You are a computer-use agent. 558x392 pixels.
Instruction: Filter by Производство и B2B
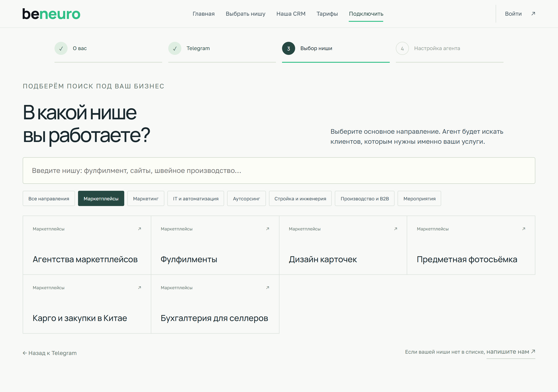tap(364, 198)
